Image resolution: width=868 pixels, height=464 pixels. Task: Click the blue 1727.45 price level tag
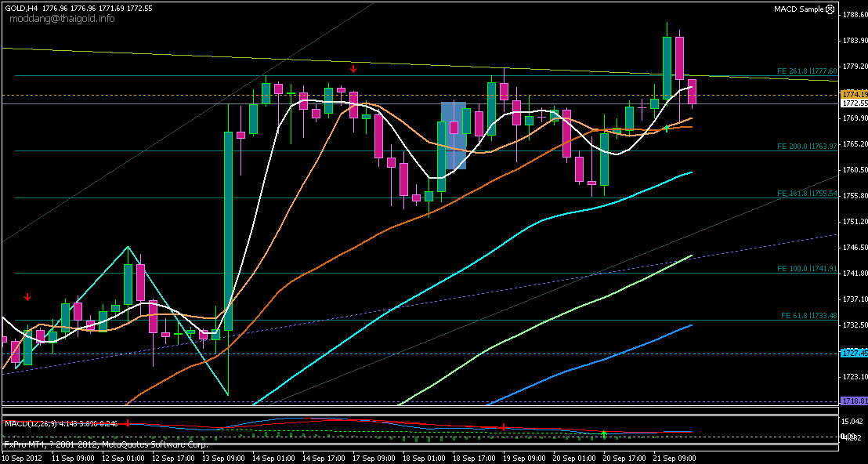point(852,353)
